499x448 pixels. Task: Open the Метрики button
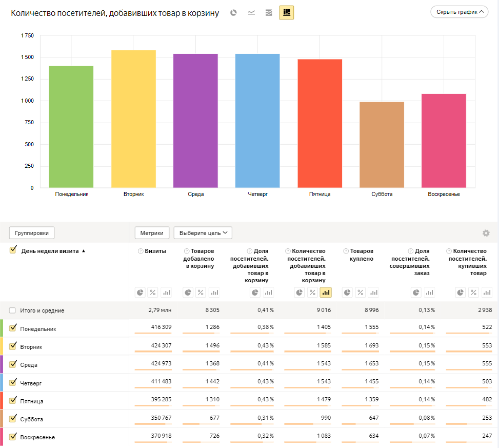tap(151, 233)
